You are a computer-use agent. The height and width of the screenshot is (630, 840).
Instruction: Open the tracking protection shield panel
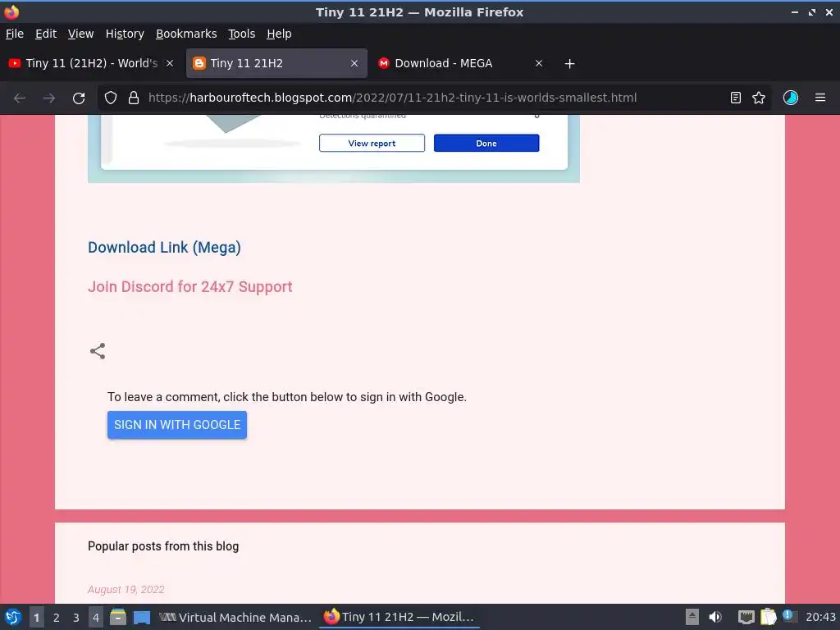point(111,98)
